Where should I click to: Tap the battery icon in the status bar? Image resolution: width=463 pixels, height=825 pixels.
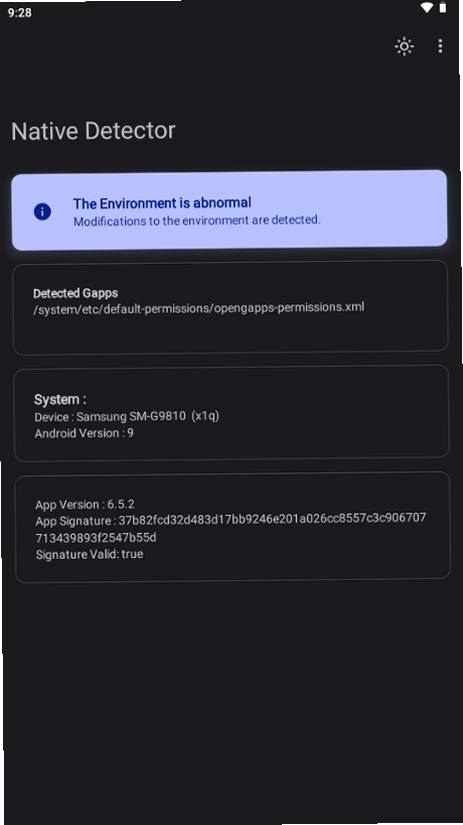(442, 7)
